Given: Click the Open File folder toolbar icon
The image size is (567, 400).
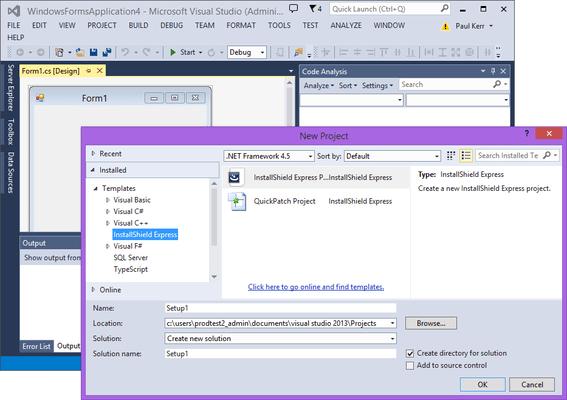Looking at the screenshot, I should pos(80,53).
